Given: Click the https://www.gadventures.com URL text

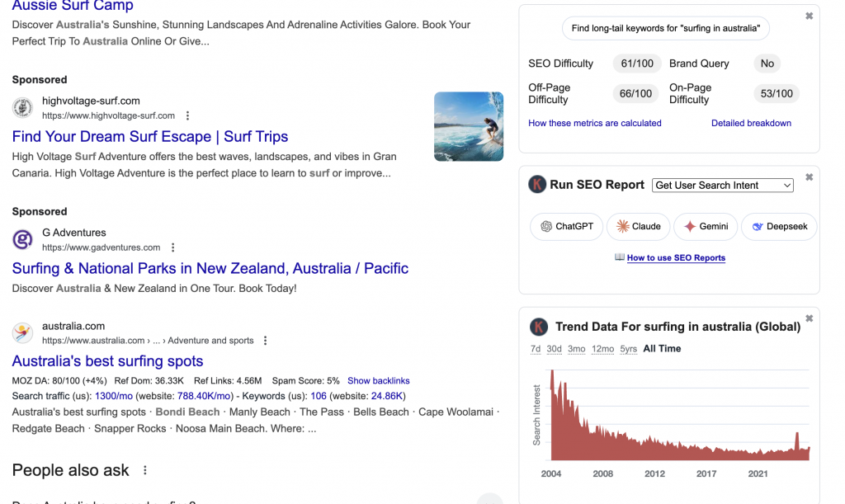Looking at the screenshot, I should (x=101, y=247).
